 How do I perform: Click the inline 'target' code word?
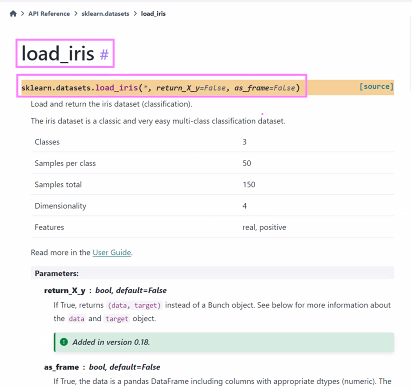tap(117, 319)
